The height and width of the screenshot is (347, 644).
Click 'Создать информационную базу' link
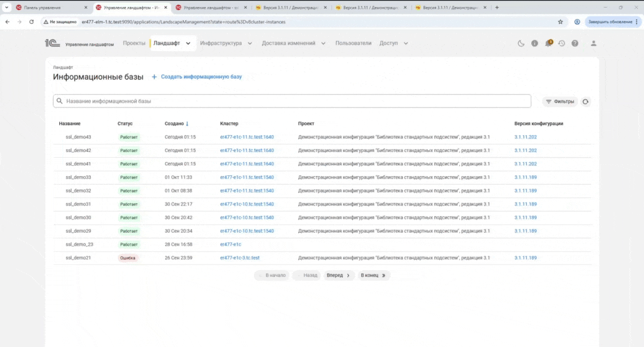click(201, 77)
